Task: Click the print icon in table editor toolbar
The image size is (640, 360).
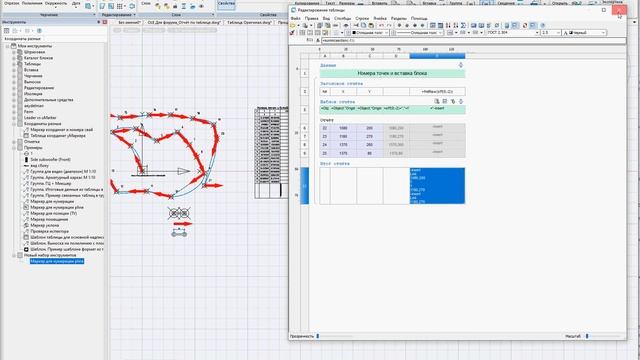Action: [x=305, y=25]
